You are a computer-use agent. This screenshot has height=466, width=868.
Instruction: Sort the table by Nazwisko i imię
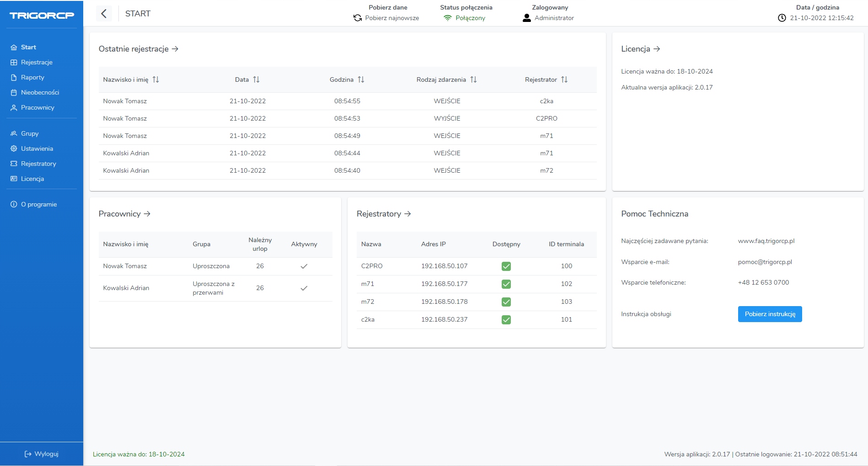(155, 79)
